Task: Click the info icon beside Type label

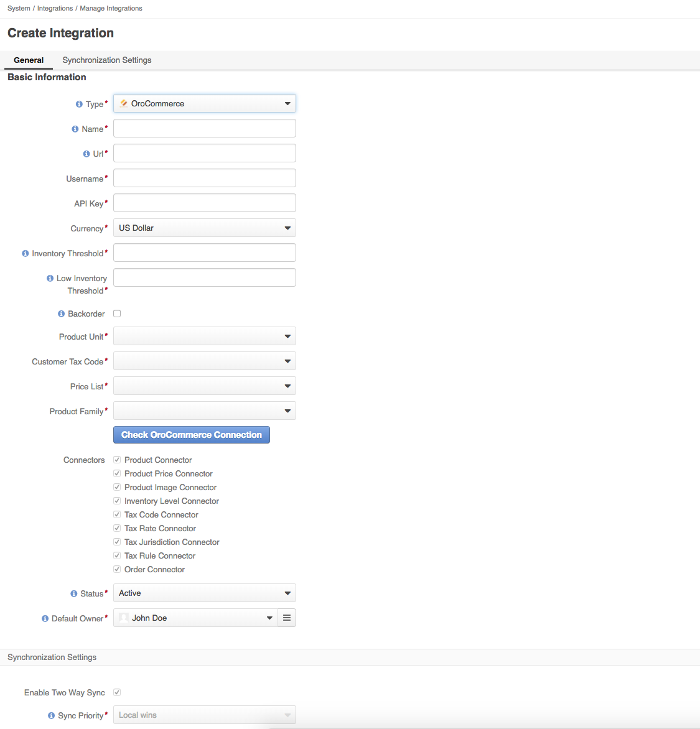Action: click(79, 104)
